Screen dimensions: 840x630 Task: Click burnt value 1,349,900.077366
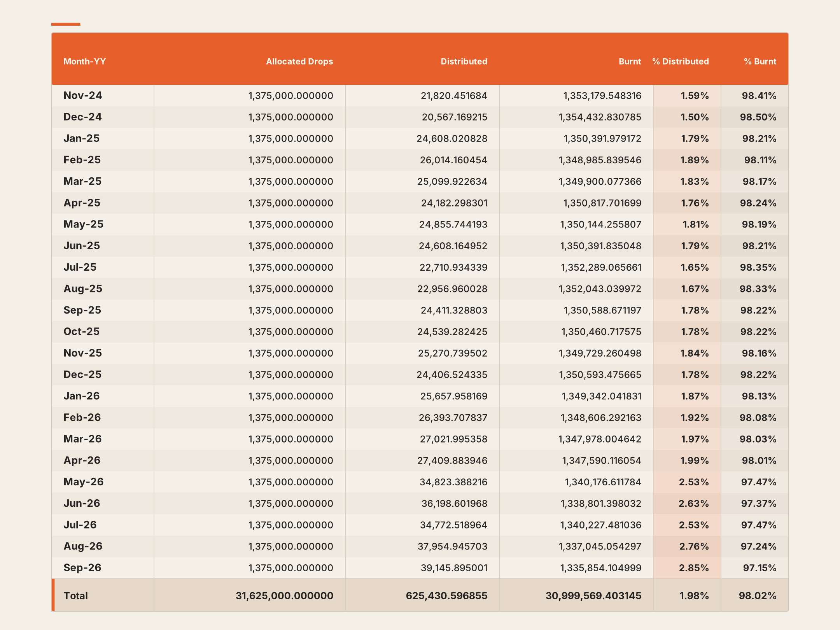point(600,181)
